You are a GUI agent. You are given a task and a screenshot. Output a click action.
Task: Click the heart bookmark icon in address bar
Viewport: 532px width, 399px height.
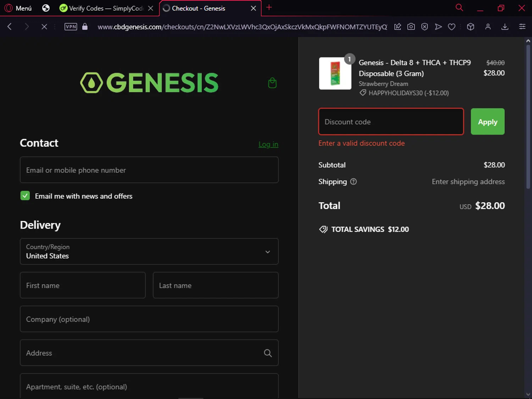[451, 27]
